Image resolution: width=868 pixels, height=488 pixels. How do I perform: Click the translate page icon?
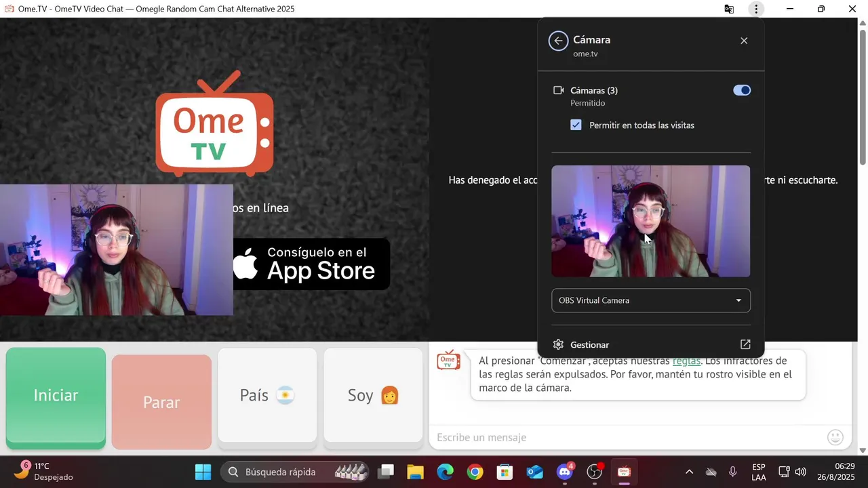point(729,9)
